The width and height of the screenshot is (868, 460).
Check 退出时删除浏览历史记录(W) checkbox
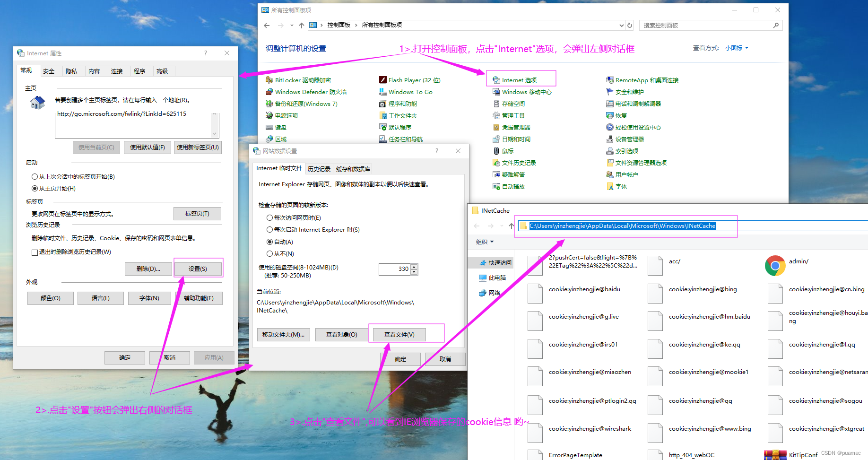point(71,252)
